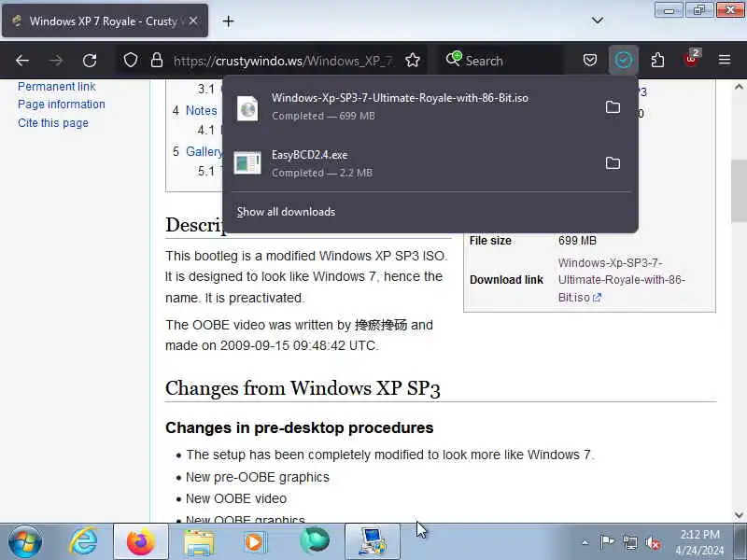The height and width of the screenshot is (560, 747).
Task: Save page to Pocket
Action: 590,60
